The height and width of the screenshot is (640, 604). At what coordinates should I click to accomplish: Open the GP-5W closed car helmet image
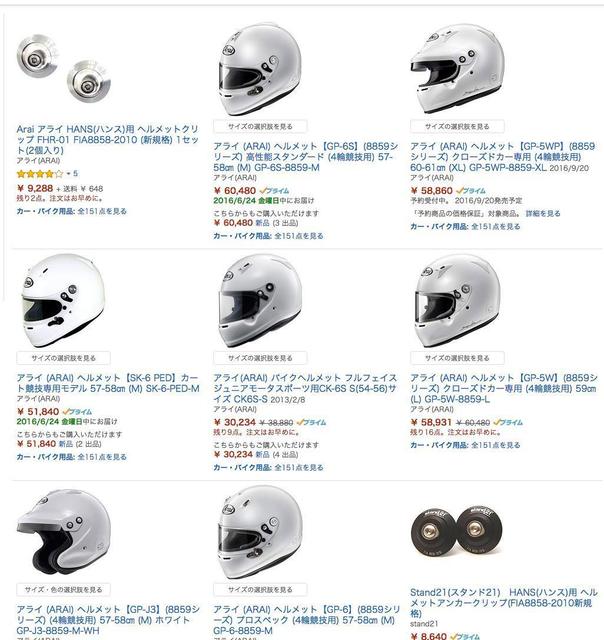pos(457,300)
